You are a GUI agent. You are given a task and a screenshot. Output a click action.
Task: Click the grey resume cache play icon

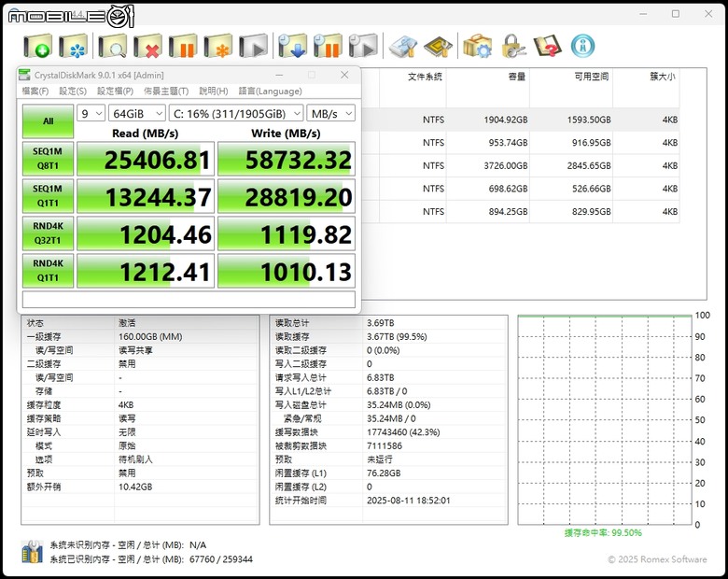tap(254, 46)
